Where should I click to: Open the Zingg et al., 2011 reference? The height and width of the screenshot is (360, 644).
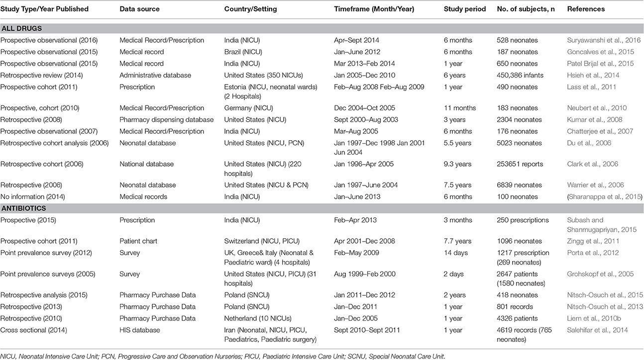593,241
